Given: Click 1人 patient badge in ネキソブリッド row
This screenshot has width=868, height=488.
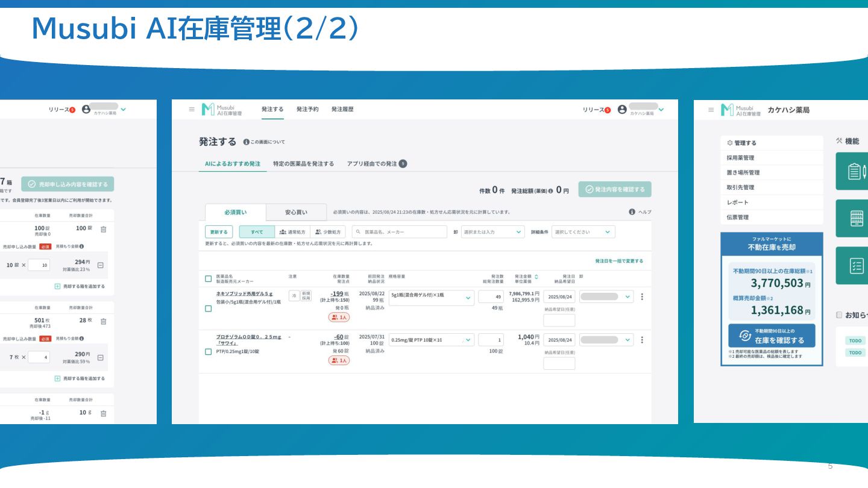Looking at the screenshot, I should pos(339,317).
